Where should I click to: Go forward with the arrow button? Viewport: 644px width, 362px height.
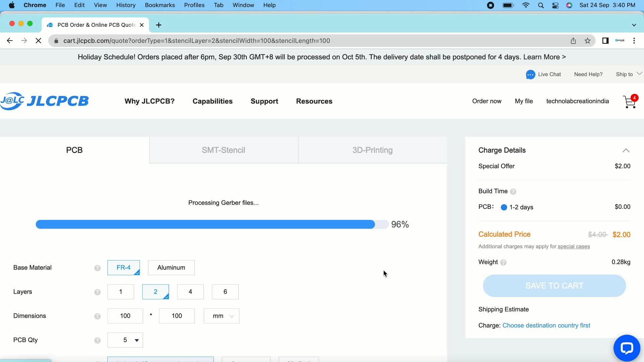[24, 41]
